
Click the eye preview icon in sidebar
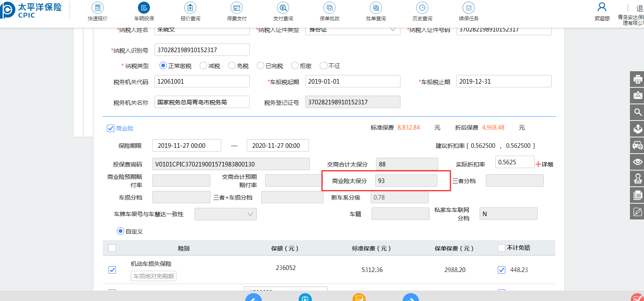click(637, 162)
